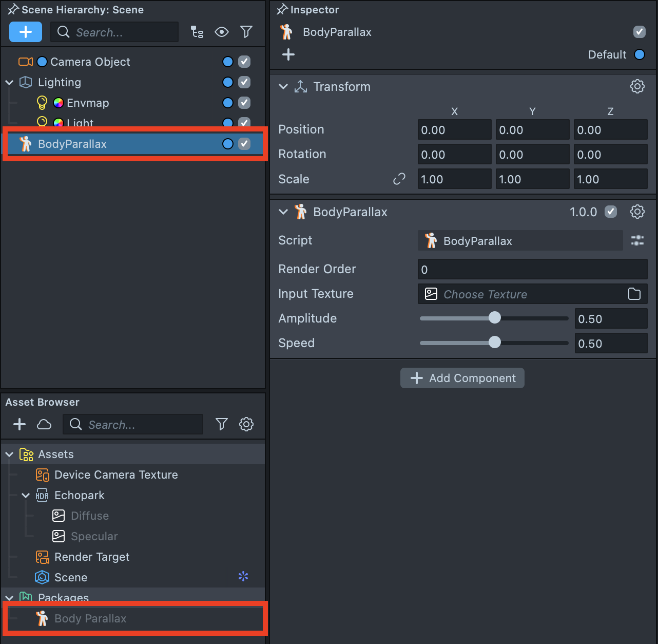Toggle hierarchy tree view icon
658x644 pixels.
pyautogui.click(x=197, y=32)
